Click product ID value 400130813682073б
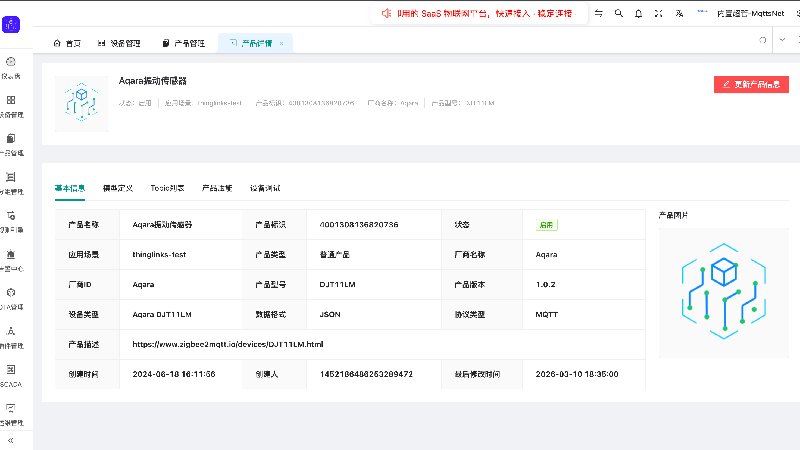Viewport: 800px width, 450px height. click(x=359, y=224)
